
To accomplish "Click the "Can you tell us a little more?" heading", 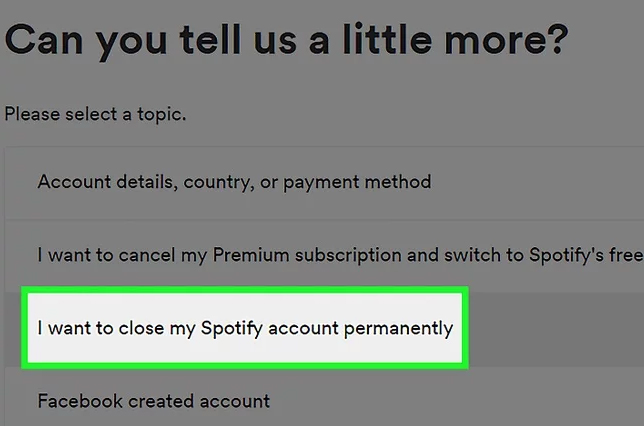I will tap(287, 42).
